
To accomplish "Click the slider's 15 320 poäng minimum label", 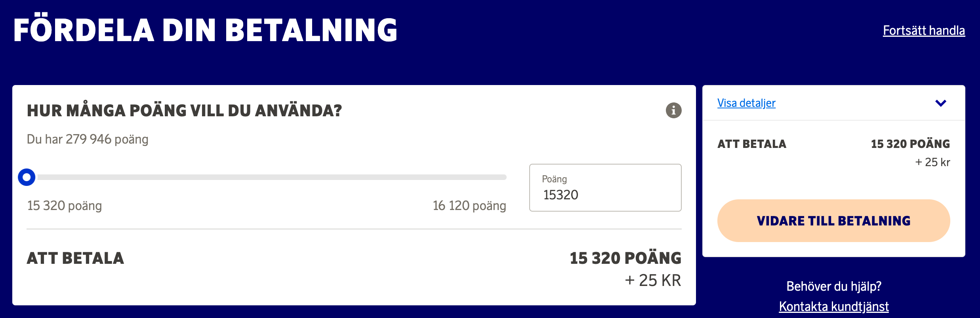I will tap(65, 206).
